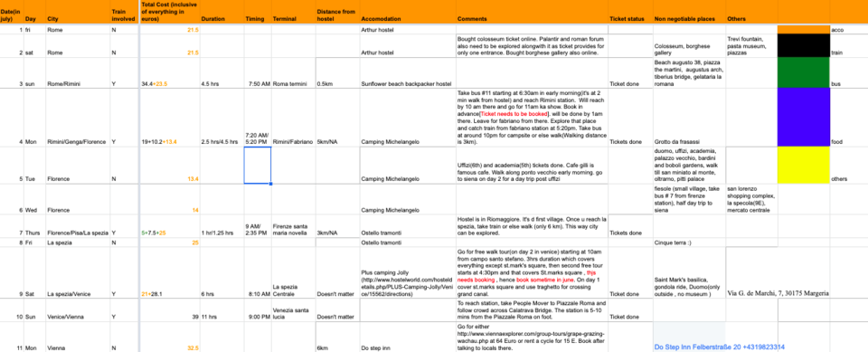Open the Do Step Inn Felberstraße link

click(x=719, y=347)
